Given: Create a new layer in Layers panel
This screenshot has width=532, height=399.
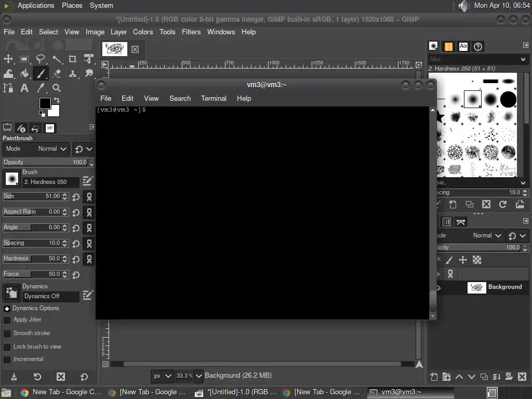Looking at the screenshot, I should [x=434, y=377].
